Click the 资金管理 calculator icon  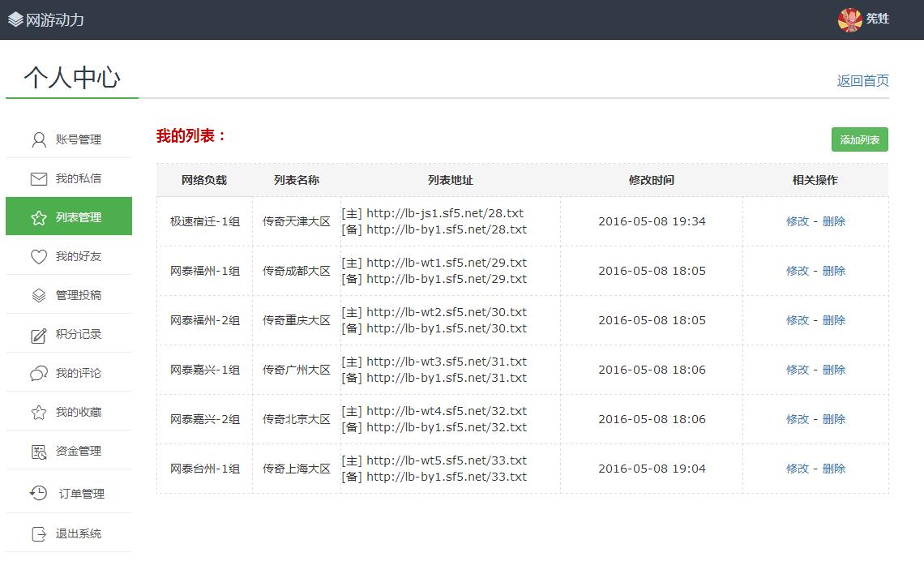(x=39, y=452)
